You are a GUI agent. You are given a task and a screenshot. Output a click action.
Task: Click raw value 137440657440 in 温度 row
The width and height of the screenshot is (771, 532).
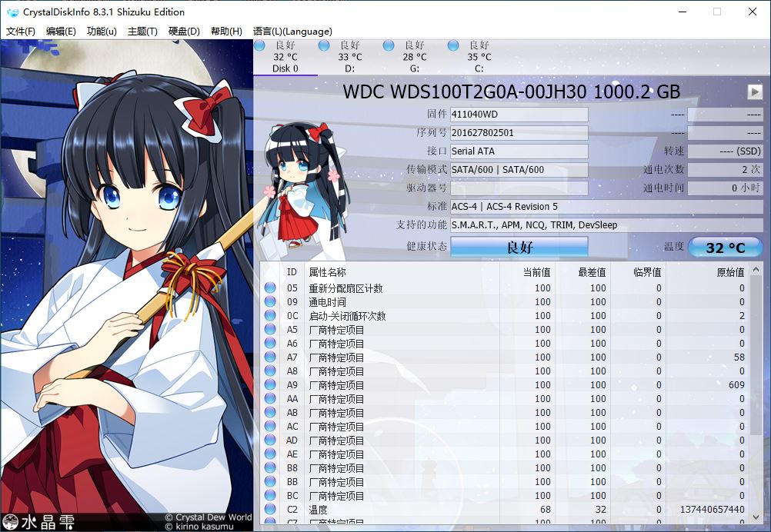click(x=713, y=510)
